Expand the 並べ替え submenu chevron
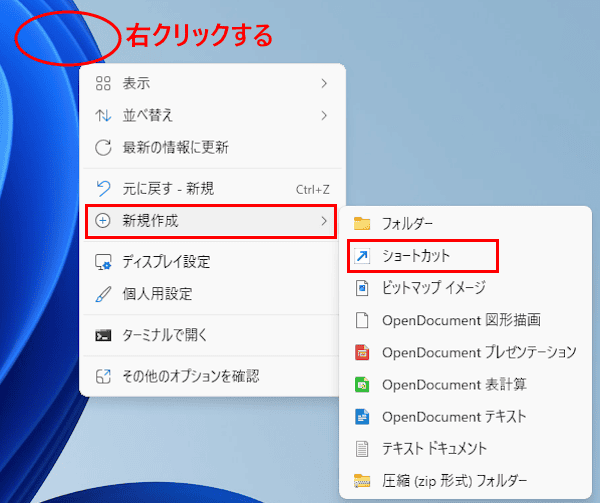The width and height of the screenshot is (600, 503). point(324,115)
